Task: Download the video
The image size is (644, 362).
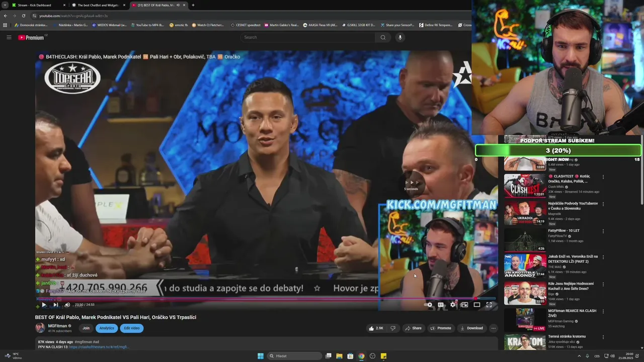Action: [x=471, y=328]
